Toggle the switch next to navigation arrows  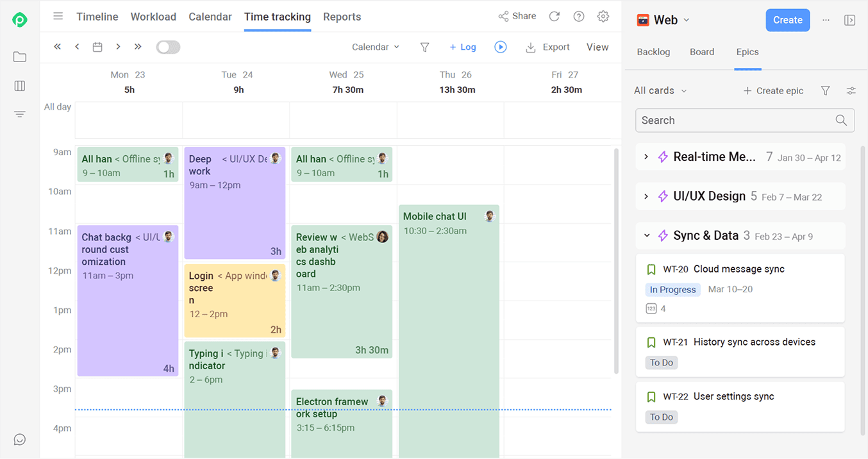168,47
